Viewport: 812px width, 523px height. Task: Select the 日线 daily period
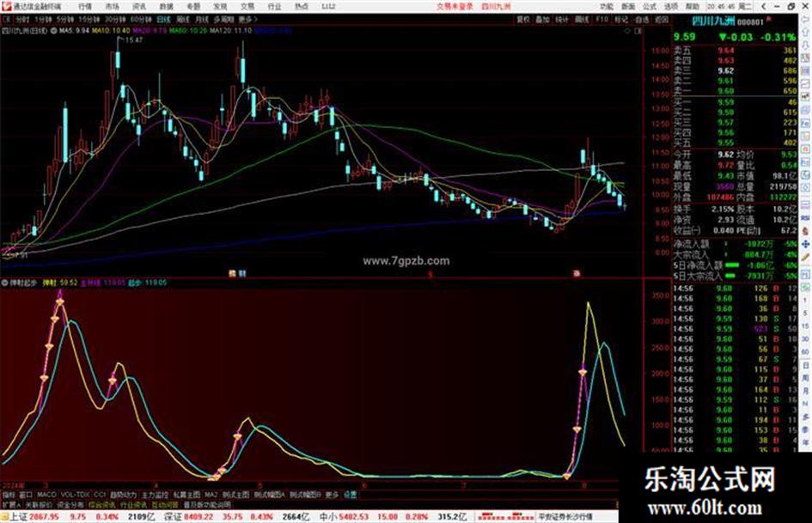pos(163,19)
